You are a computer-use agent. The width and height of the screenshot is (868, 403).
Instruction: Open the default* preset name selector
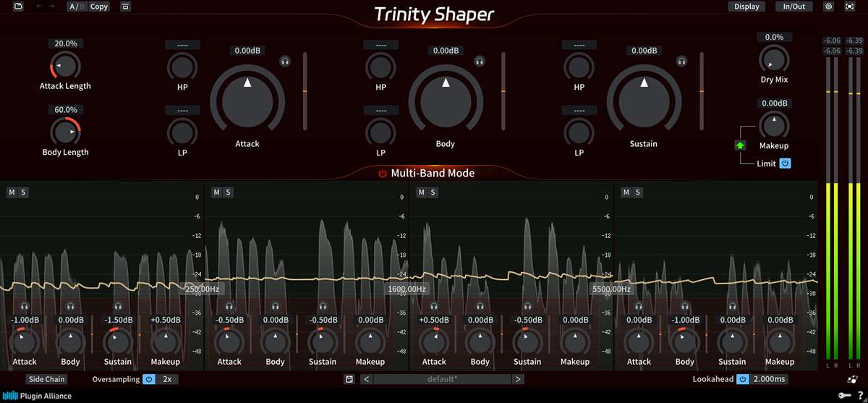(443, 379)
